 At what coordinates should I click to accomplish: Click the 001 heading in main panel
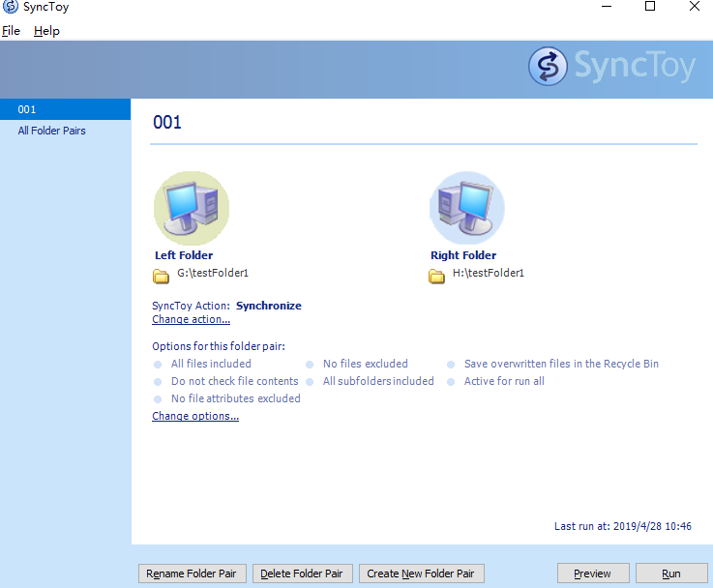click(x=166, y=123)
